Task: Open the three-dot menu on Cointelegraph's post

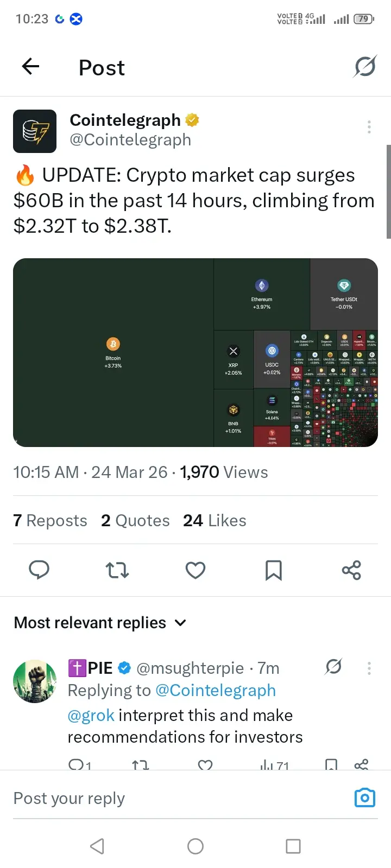Action: [369, 127]
